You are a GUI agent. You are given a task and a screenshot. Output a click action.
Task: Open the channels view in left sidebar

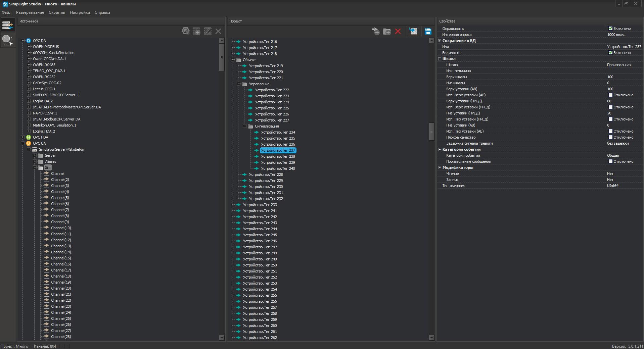[7, 25]
